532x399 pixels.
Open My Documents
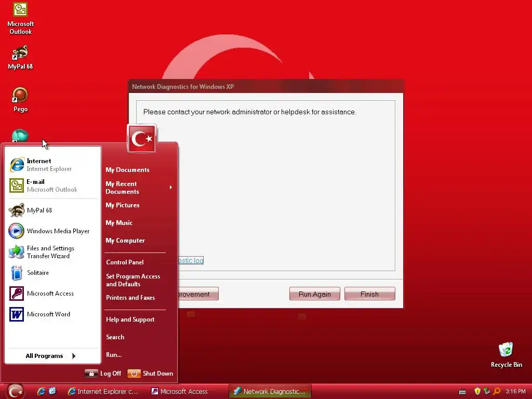[127, 170]
